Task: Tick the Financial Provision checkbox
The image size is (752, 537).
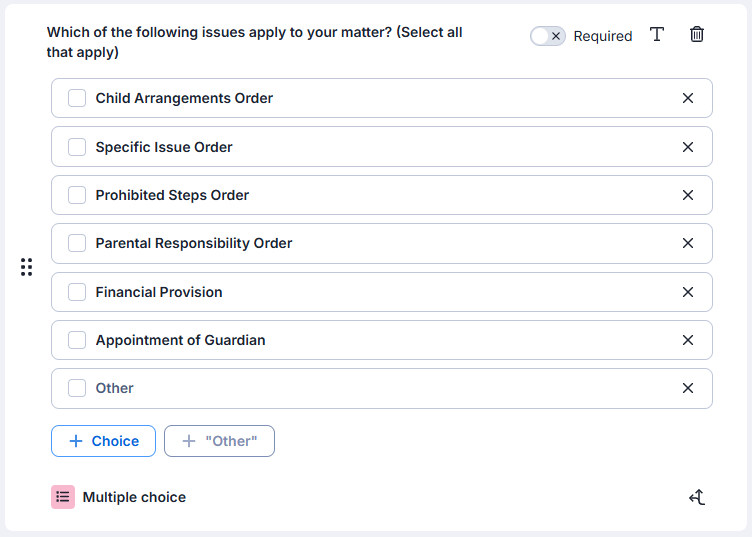Action: pos(77,292)
